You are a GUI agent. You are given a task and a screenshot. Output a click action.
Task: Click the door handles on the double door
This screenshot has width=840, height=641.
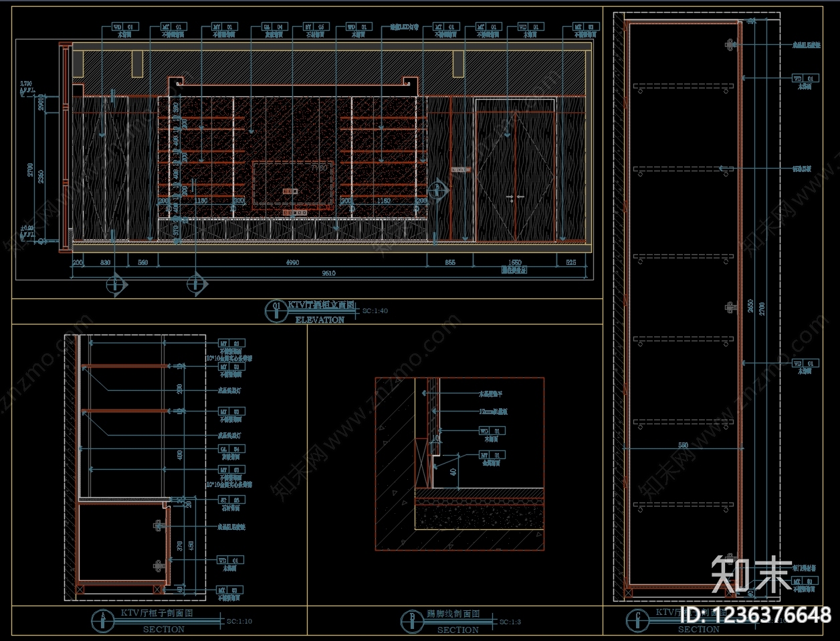pos(515,198)
